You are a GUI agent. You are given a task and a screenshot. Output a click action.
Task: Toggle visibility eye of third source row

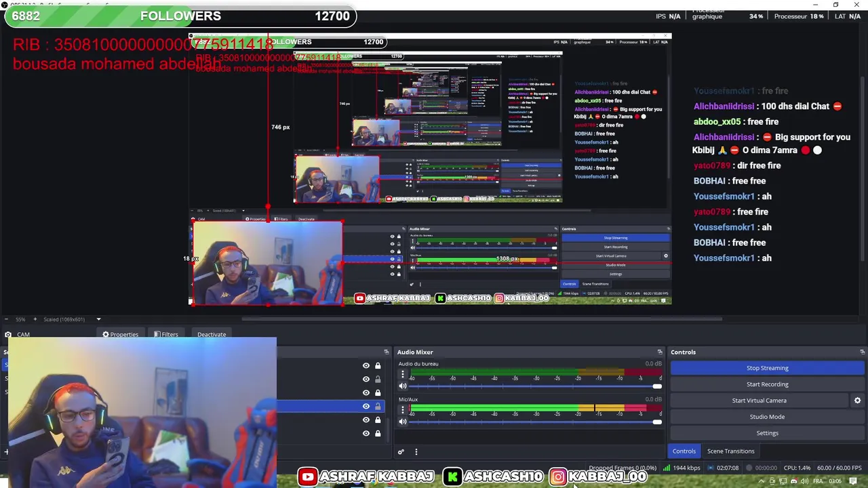pos(366,392)
